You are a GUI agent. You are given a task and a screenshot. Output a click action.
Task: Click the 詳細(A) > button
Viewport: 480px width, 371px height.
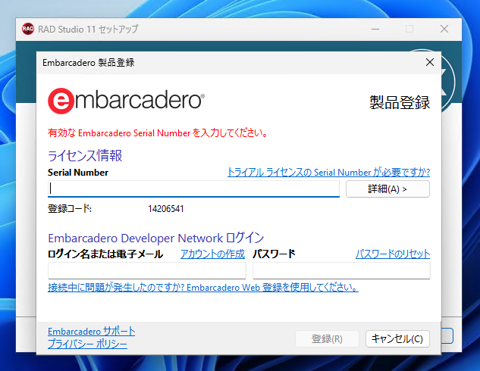(388, 189)
